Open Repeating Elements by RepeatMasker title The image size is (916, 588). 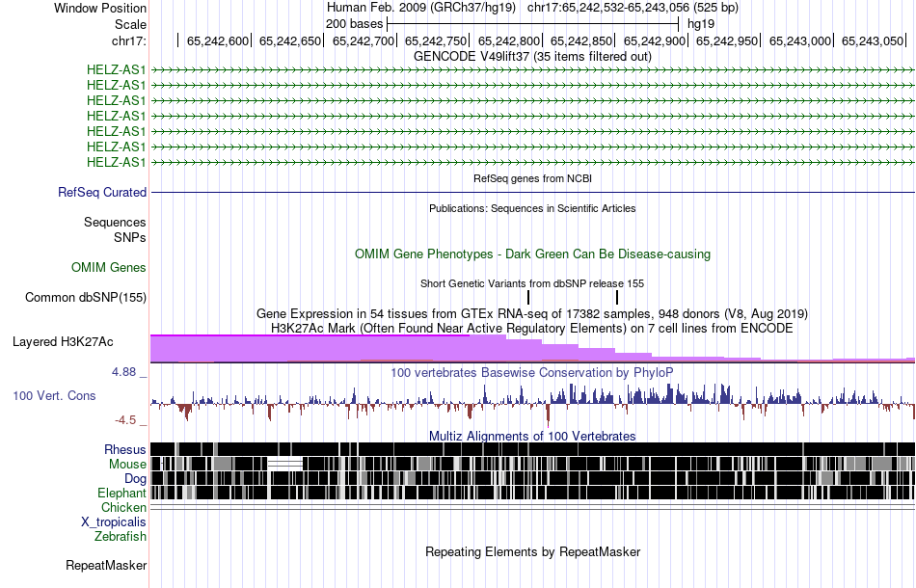click(533, 551)
